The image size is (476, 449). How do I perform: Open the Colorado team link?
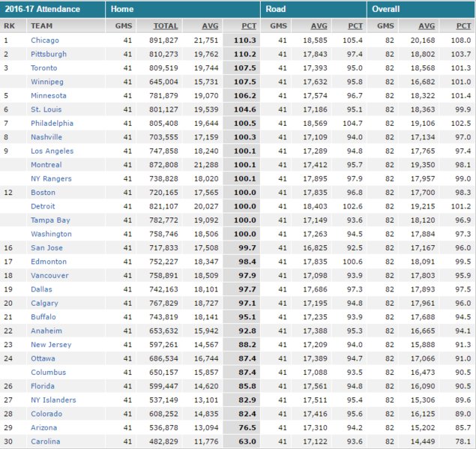tap(46, 414)
